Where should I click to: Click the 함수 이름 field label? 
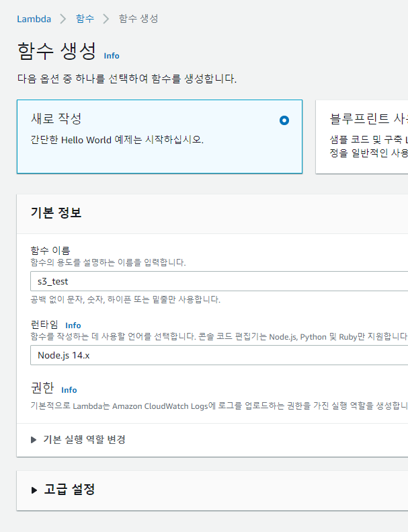tap(50, 251)
